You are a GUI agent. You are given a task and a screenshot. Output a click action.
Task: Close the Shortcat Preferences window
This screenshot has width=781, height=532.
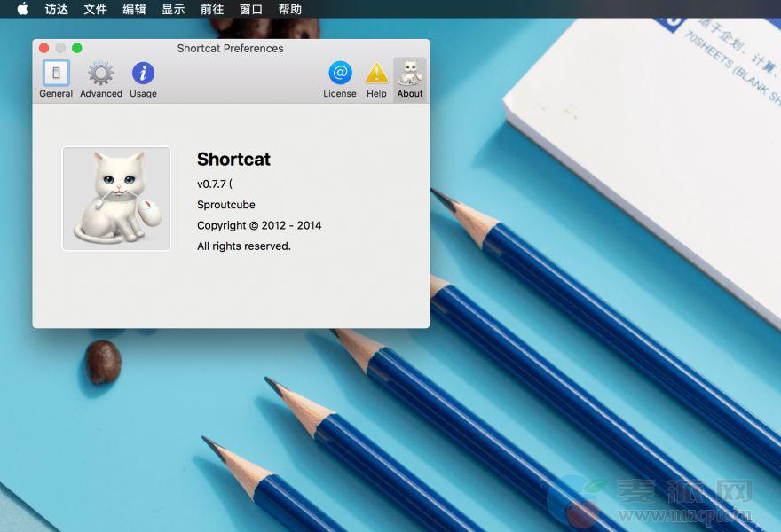pos(44,48)
